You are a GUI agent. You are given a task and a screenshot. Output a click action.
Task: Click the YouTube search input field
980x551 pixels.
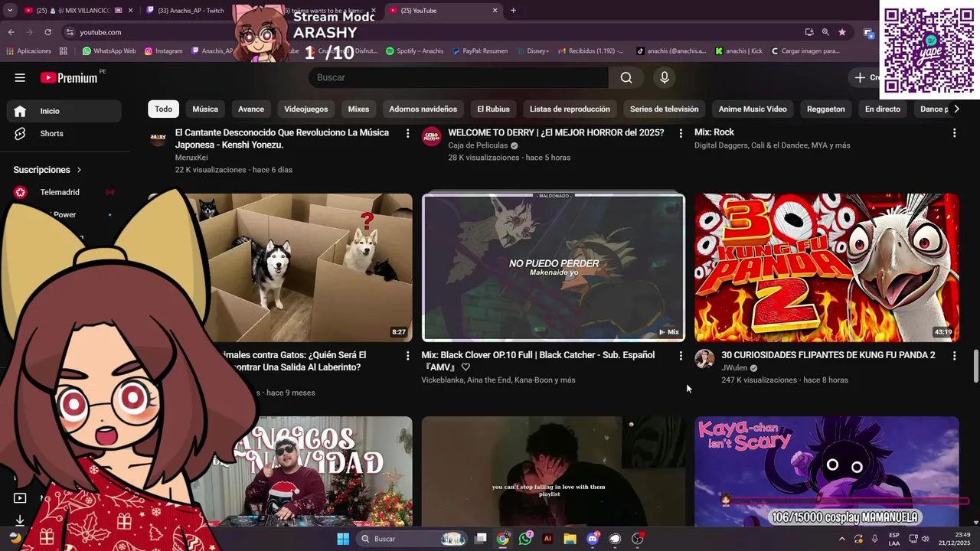tap(459, 77)
